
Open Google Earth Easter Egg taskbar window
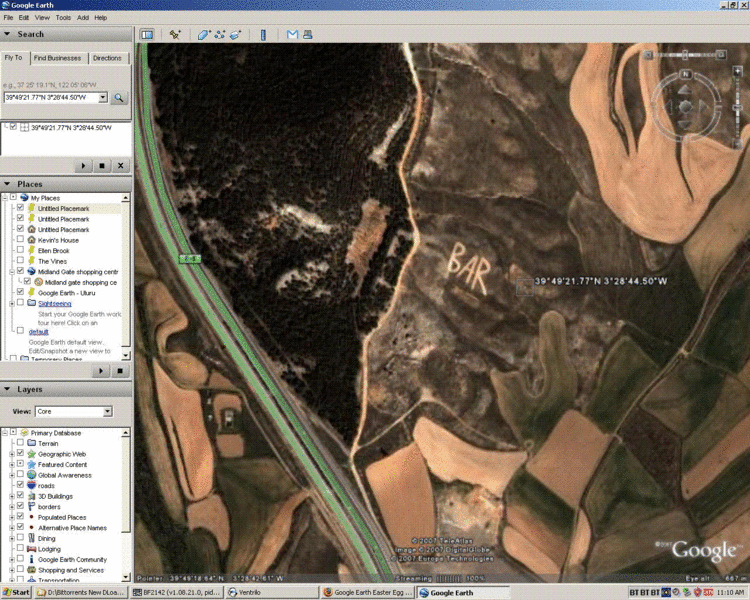coord(367,592)
